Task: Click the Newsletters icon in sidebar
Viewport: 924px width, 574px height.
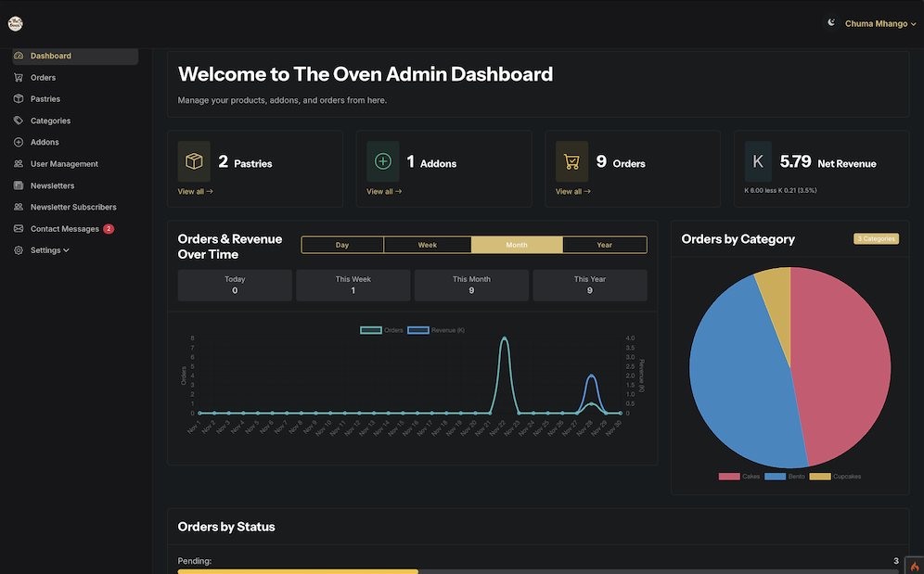Action: click(x=19, y=185)
